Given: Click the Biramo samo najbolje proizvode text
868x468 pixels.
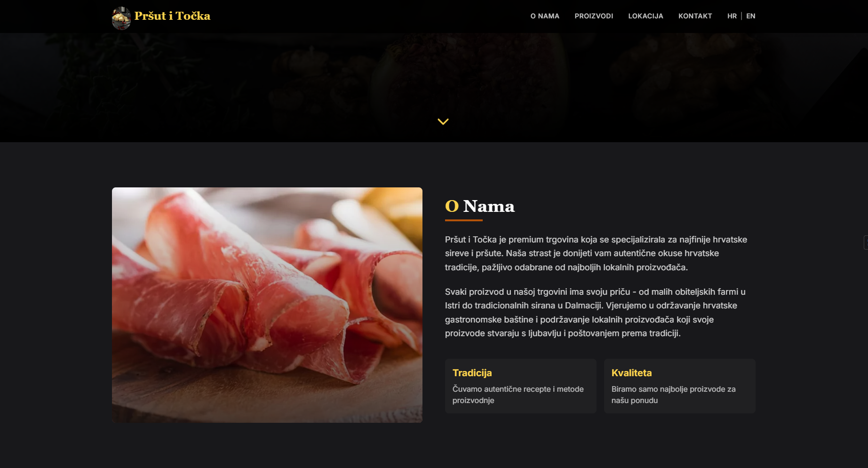Looking at the screenshot, I should click(673, 395).
